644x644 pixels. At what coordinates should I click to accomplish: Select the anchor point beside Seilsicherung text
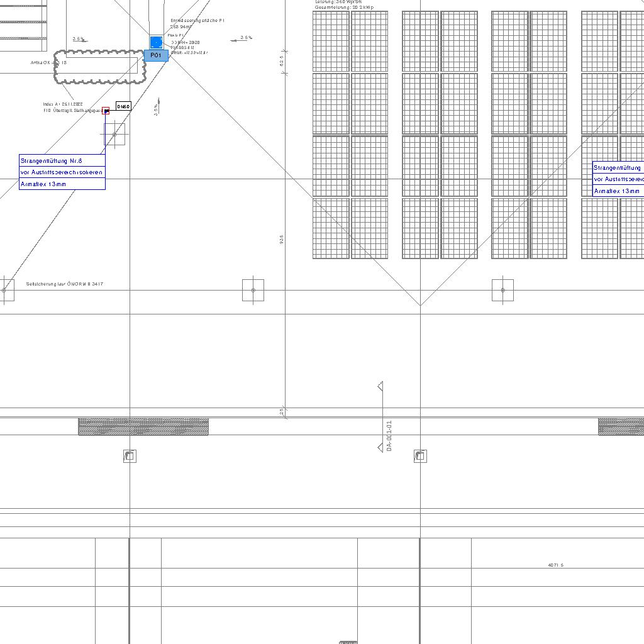[4, 290]
